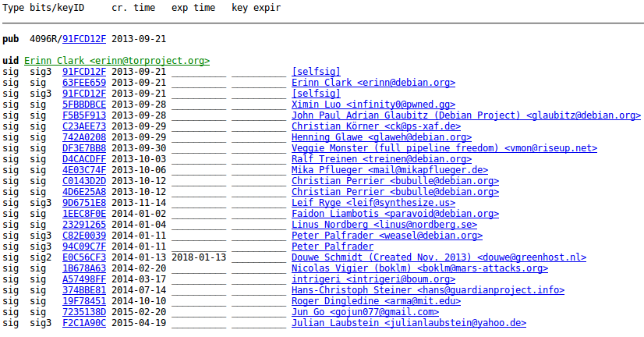Viewport: 644px width, 337px height.
Task: Click 'sig2' type in E0C56CF3 row
Action: [41, 258]
